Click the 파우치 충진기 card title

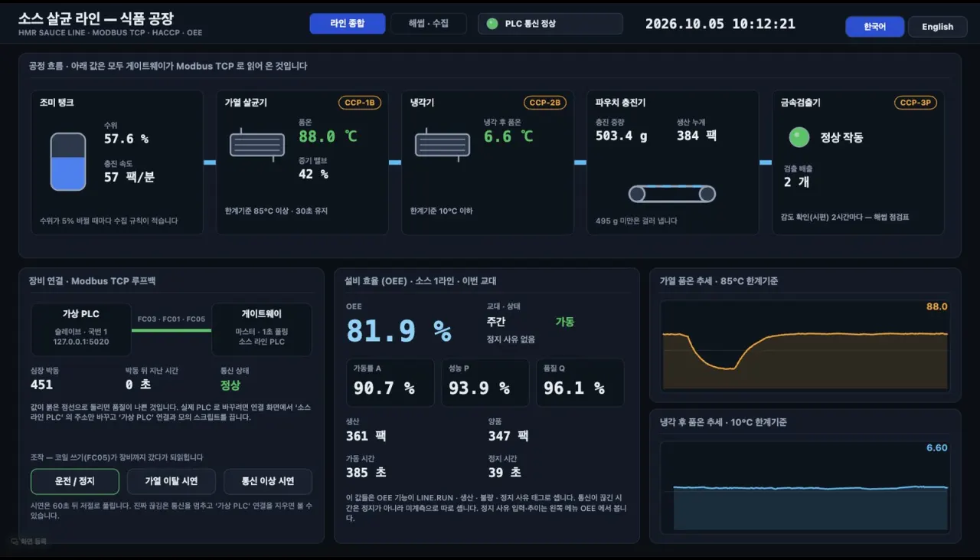pyautogui.click(x=620, y=102)
